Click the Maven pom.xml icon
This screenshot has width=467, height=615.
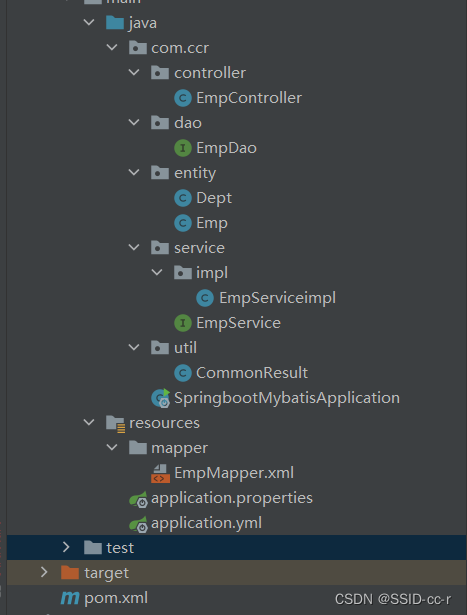pos(70,598)
